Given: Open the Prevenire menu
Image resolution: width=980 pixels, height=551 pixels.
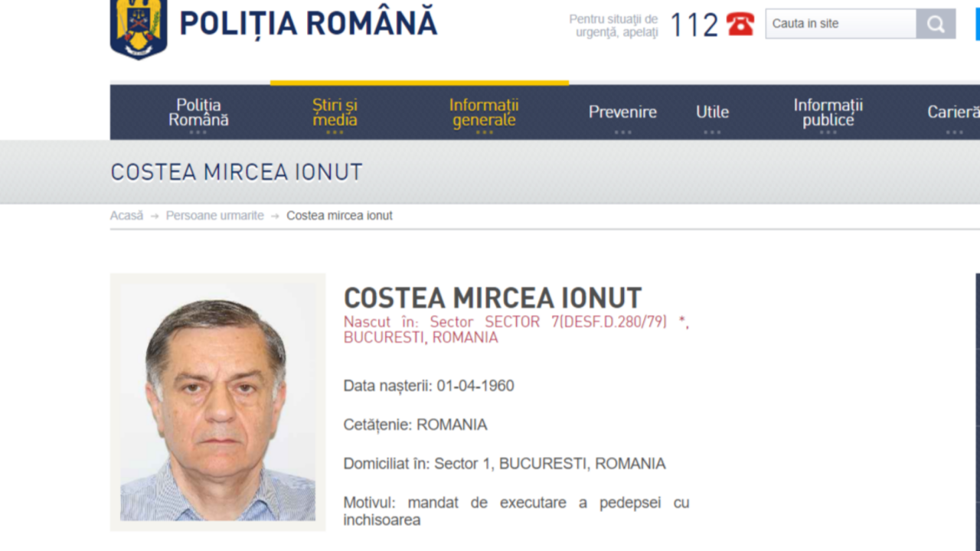Looking at the screenshot, I should point(622,112).
